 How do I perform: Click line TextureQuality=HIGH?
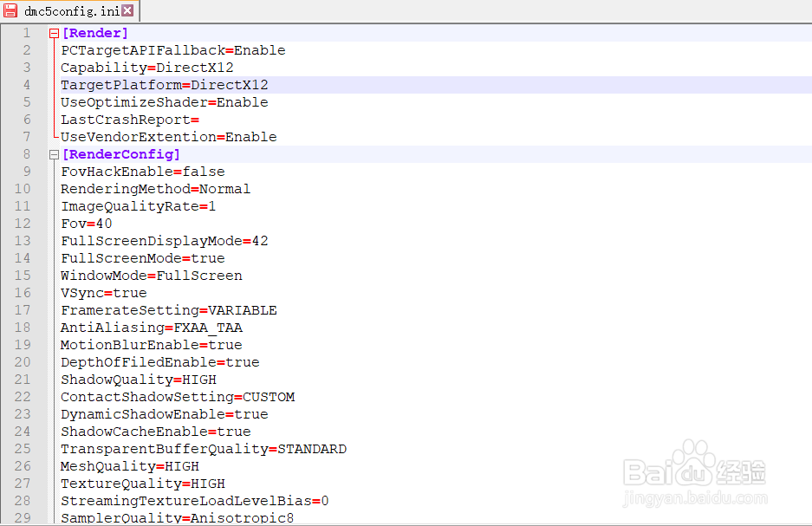(x=143, y=484)
